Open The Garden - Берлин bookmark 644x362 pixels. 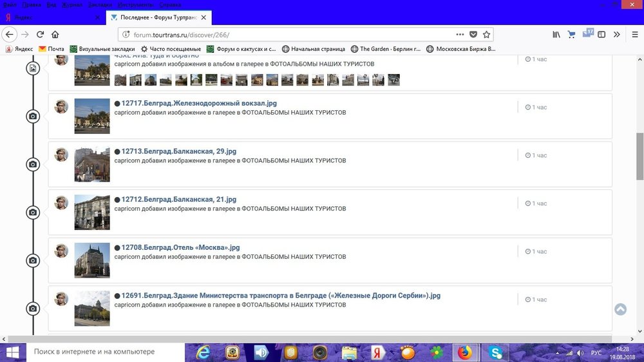point(386,49)
